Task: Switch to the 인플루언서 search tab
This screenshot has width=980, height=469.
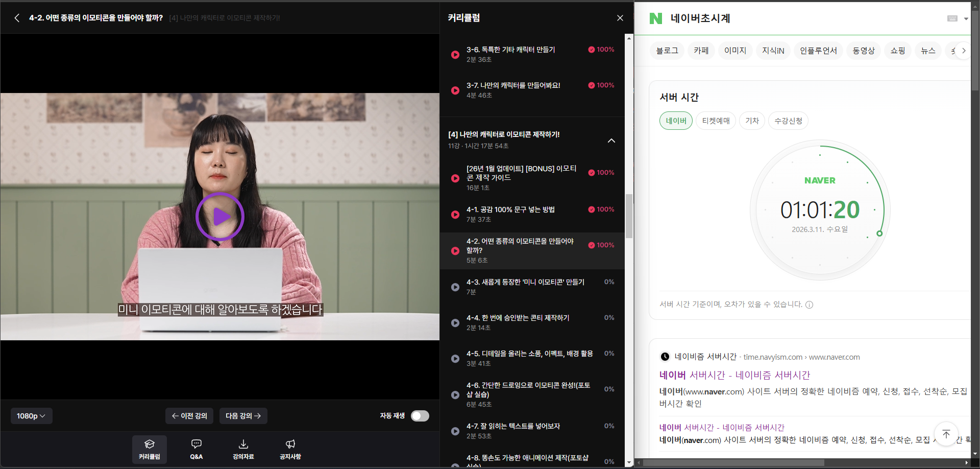Action: pos(819,51)
